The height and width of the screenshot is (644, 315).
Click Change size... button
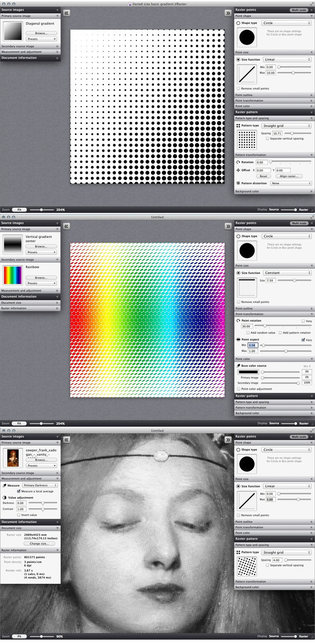(x=39, y=544)
